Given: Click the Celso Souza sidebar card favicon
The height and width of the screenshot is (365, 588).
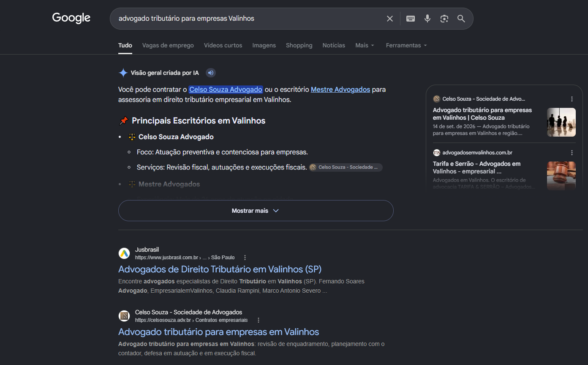Looking at the screenshot, I should click(x=436, y=99).
